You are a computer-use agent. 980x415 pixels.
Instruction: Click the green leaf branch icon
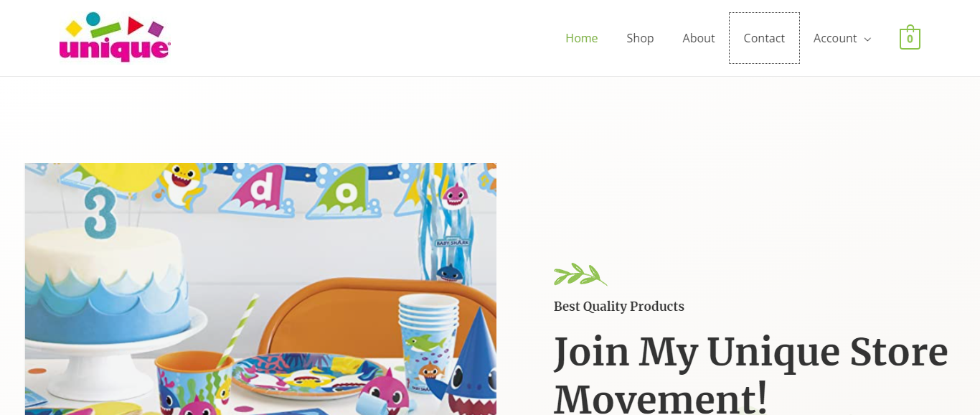point(580,274)
